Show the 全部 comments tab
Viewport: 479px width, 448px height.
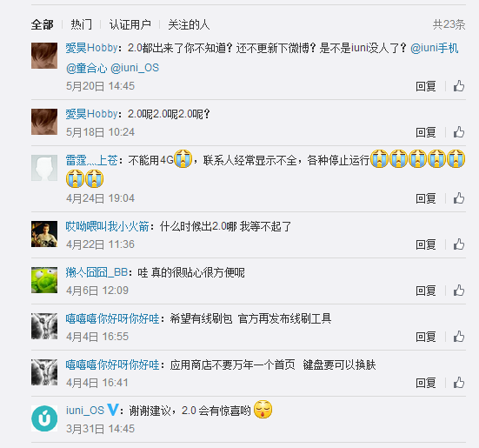pyautogui.click(x=42, y=24)
